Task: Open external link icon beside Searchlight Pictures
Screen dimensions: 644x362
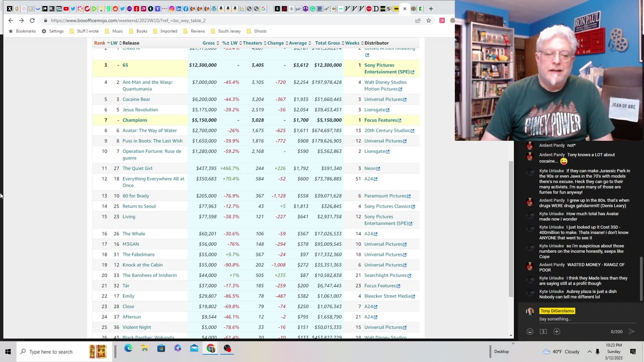Action: pos(409,276)
